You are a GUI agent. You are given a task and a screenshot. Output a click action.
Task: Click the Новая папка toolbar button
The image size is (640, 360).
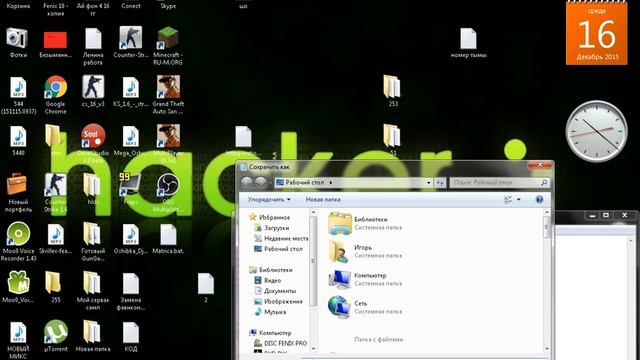point(323,199)
